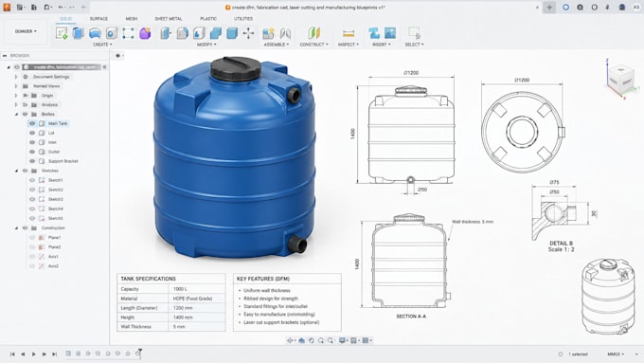Select the Fillet tool icon
Image resolution: width=644 pixels, height=363 pixels.
(x=183, y=33)
